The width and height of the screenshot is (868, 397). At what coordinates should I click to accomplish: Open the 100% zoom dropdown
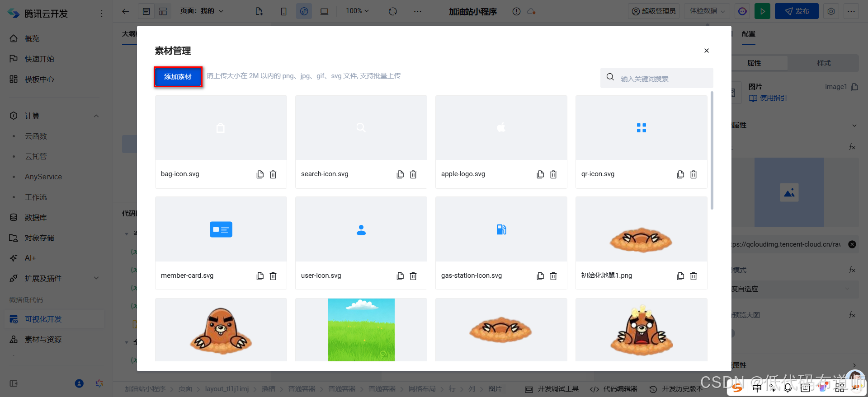357,11
